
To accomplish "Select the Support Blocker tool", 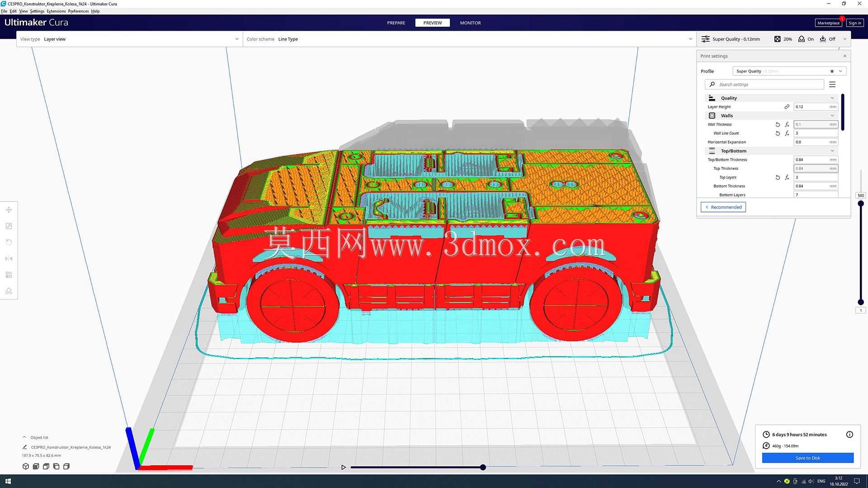I will (x=9, y=291).
